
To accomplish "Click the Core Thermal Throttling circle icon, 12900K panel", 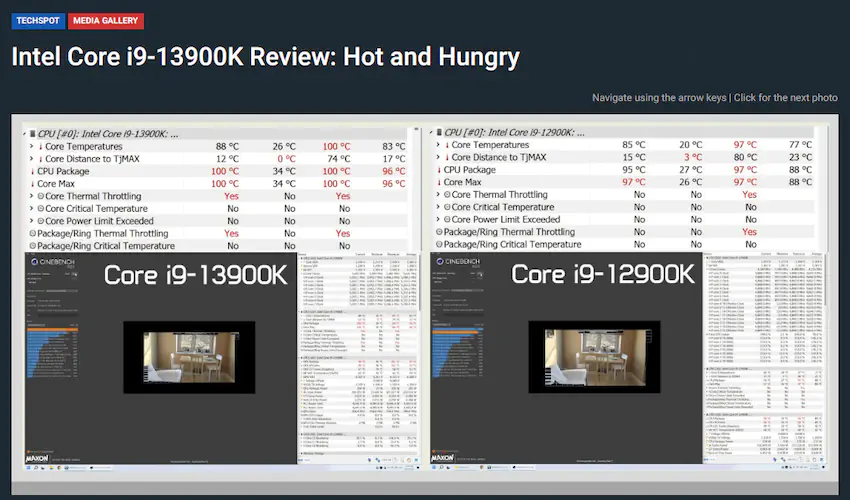I will coord(447,195).
